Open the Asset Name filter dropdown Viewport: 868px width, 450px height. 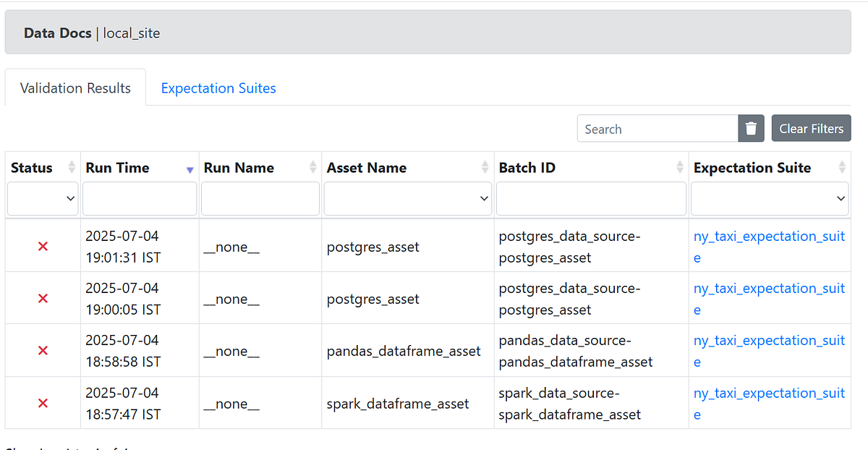pos(407,198)
